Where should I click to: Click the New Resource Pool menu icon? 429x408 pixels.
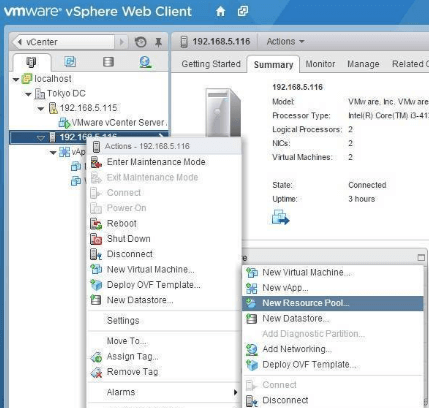coord(251,303)
